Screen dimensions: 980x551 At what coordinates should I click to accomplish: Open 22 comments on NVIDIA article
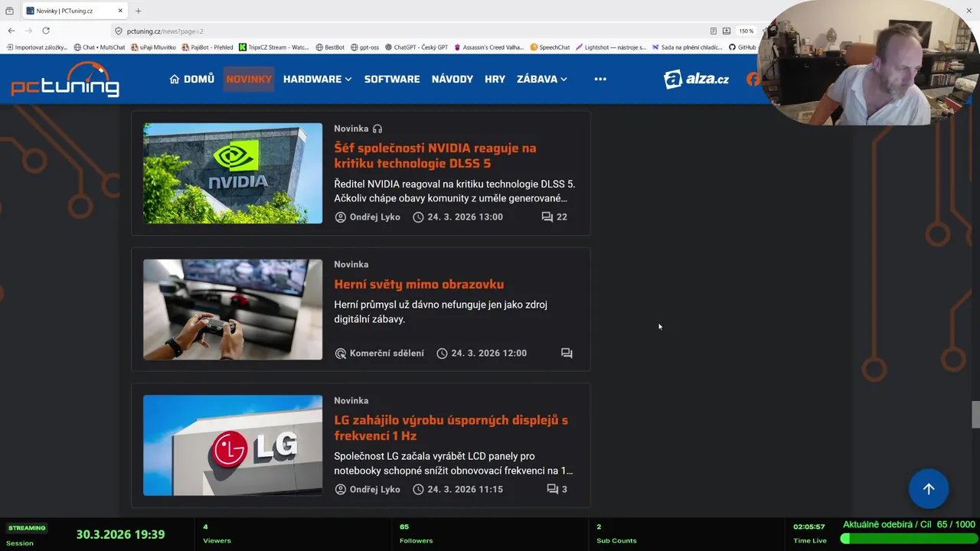(x=554, y=217)
